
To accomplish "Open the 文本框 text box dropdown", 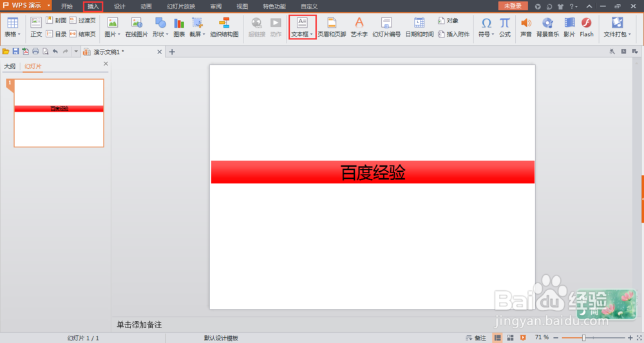I will [302, 28].
